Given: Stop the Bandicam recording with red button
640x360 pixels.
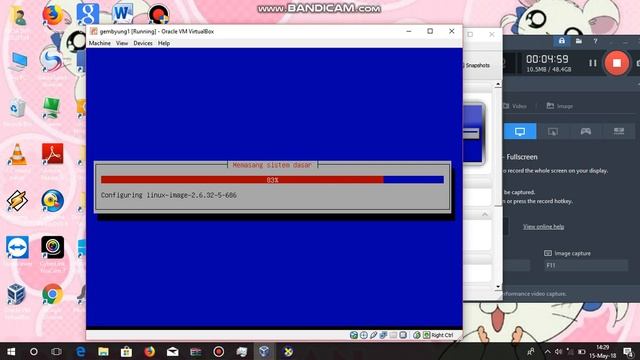Looking at the screenshot, I should (x=617, y=63).
